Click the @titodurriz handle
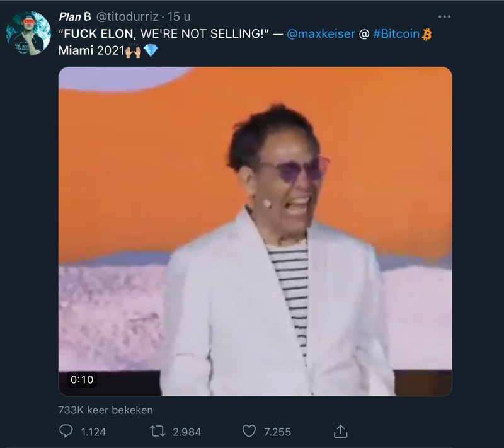This screenshot has width=504, height=448. coord(128,17)
